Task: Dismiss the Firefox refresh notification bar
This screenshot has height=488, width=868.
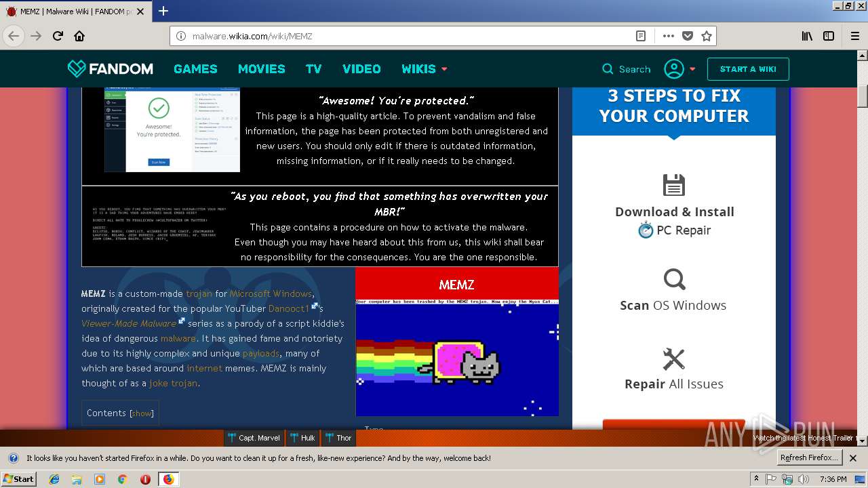Action: click(853, 458)
